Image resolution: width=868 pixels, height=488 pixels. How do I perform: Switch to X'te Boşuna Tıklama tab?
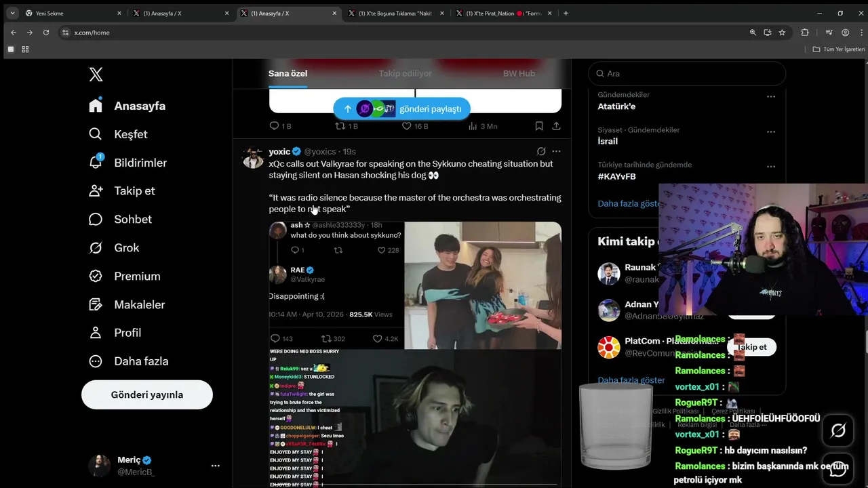[397, 13]
